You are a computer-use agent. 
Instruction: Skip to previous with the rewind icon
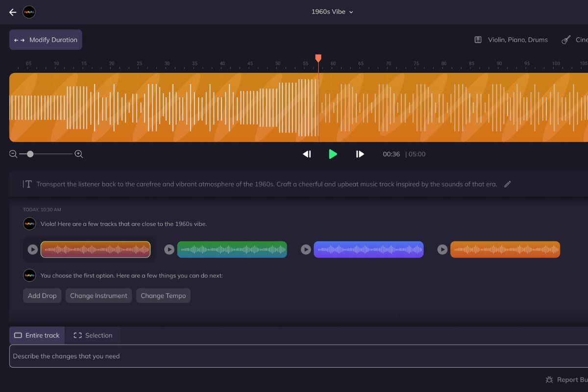click(x=307, y=154)
